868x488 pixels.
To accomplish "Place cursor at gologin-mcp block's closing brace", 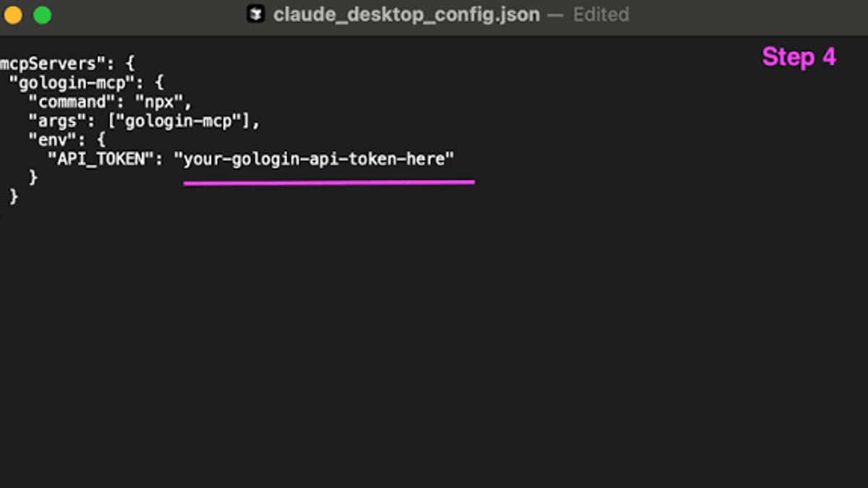I will pos(14,196).
